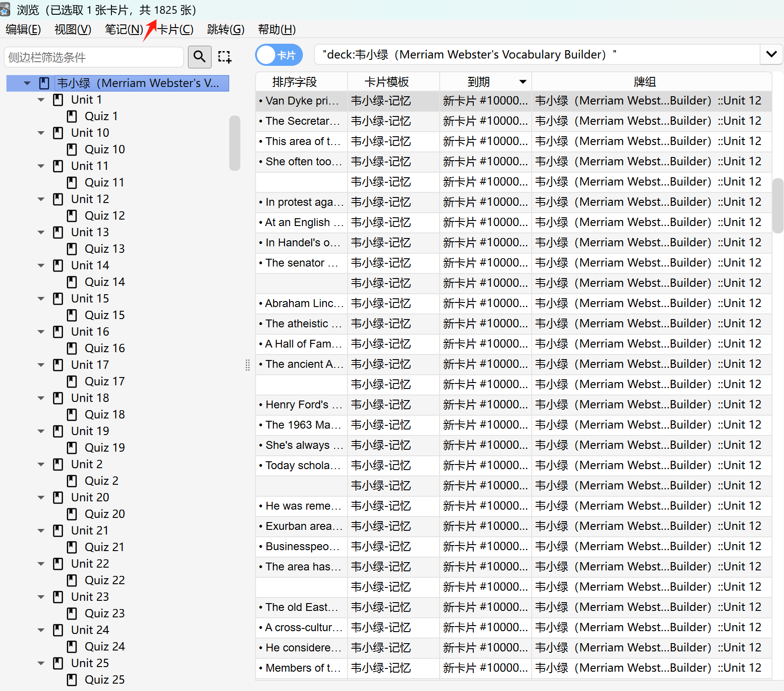Open the 帮助(H) menu

(277, 29)
